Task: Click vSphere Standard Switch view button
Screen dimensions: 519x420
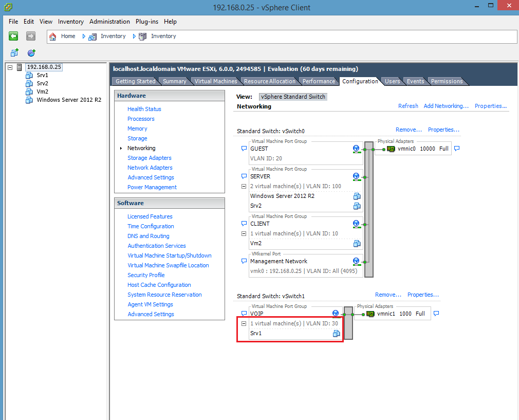Action: [293, 97]
